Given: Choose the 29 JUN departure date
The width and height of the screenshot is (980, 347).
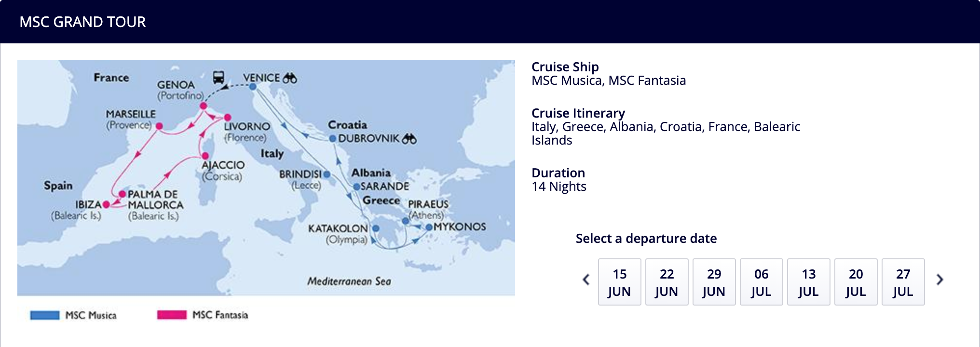Looking at the screenshot, I should click(714, 282).
